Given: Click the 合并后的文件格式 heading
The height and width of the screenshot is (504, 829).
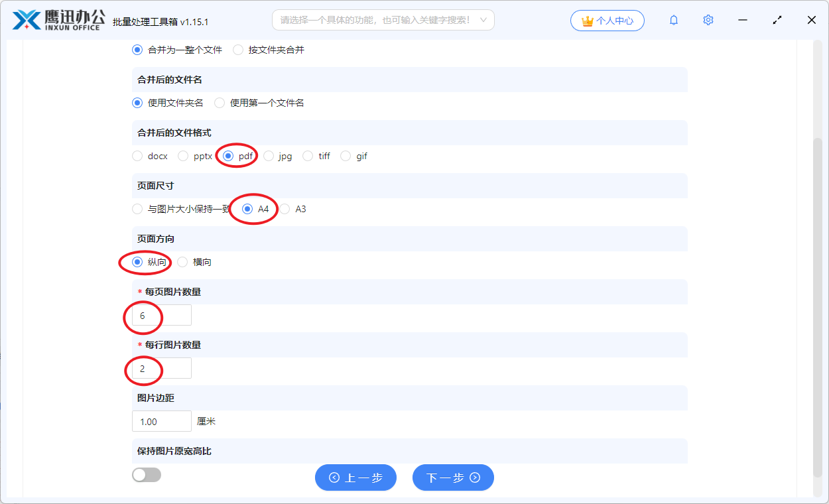Looking at the screenshot, I should tap(174, 133).
